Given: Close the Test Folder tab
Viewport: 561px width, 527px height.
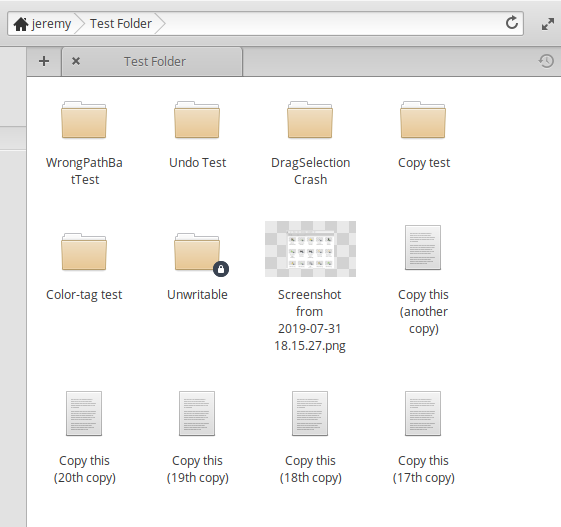Looking at the screenshot, I should coord(76,61).
